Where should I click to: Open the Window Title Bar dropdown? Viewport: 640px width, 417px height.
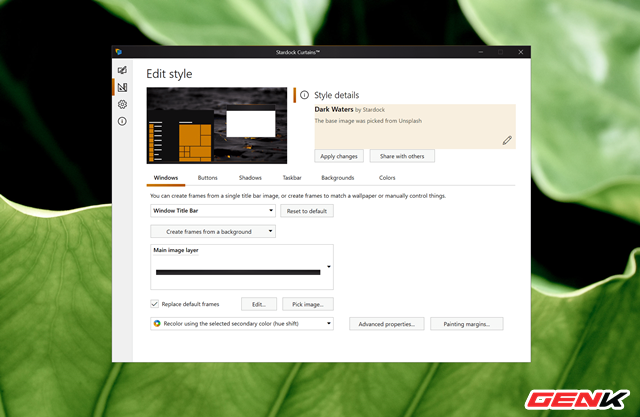coord(213,211)
